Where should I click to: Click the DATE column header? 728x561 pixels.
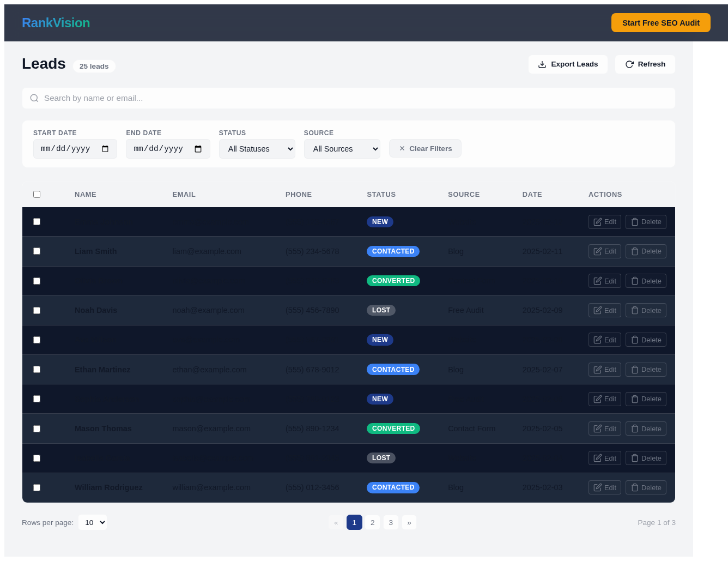tap(532, 195)
